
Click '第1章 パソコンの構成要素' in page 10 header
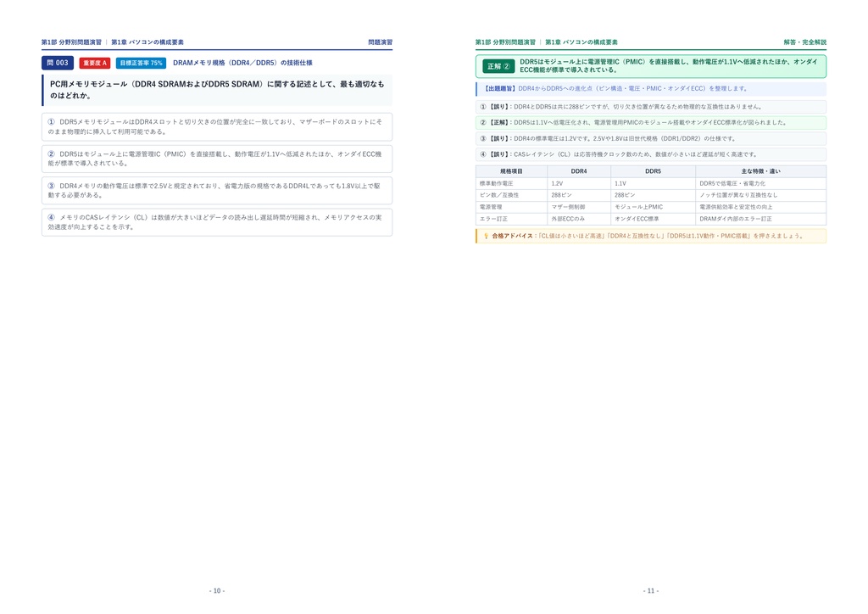pyautogui.click(x=147, y=42)
